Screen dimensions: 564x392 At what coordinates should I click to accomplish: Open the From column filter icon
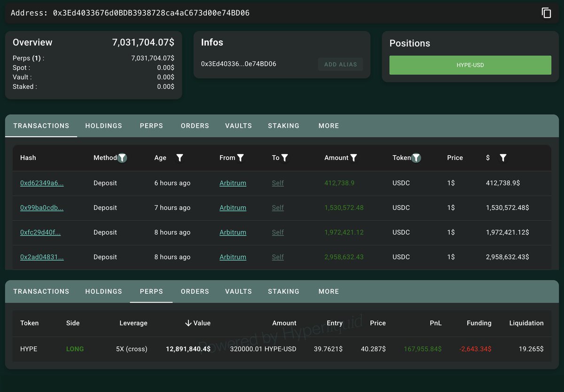241,158
